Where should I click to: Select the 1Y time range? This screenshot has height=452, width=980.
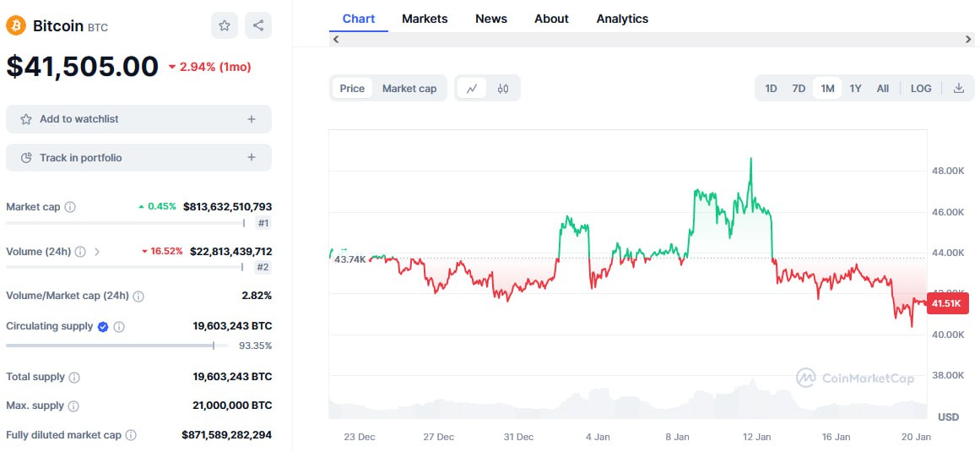[x=856, y=88]
